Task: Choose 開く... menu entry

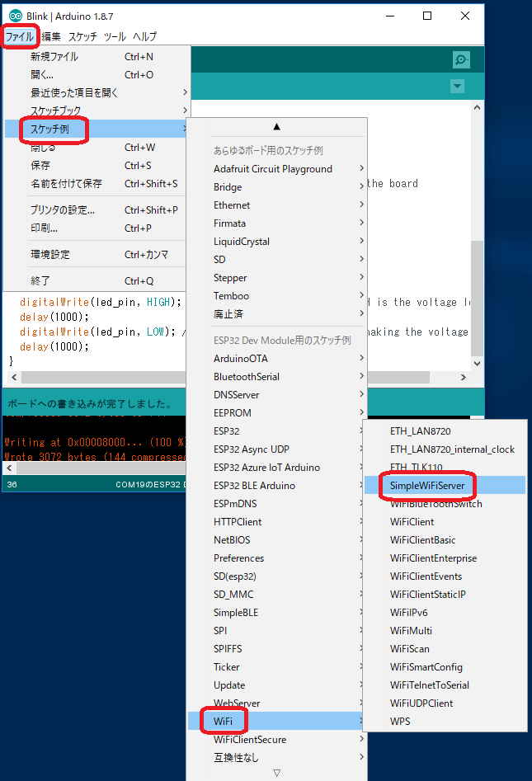Action: (x=95, y=75)
